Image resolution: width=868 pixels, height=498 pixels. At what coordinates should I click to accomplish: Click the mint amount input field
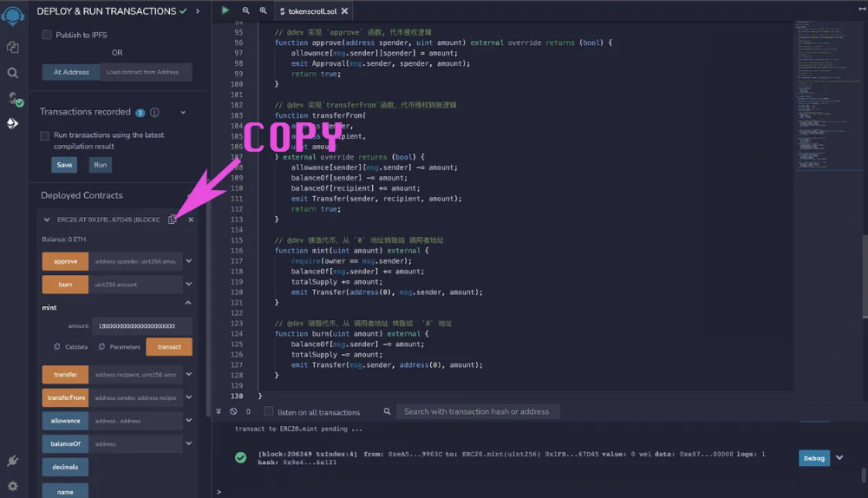click(x=142, y=325)
